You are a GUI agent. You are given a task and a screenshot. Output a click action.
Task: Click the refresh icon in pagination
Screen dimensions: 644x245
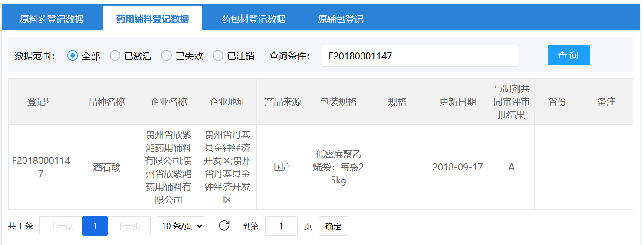(224, 226)
